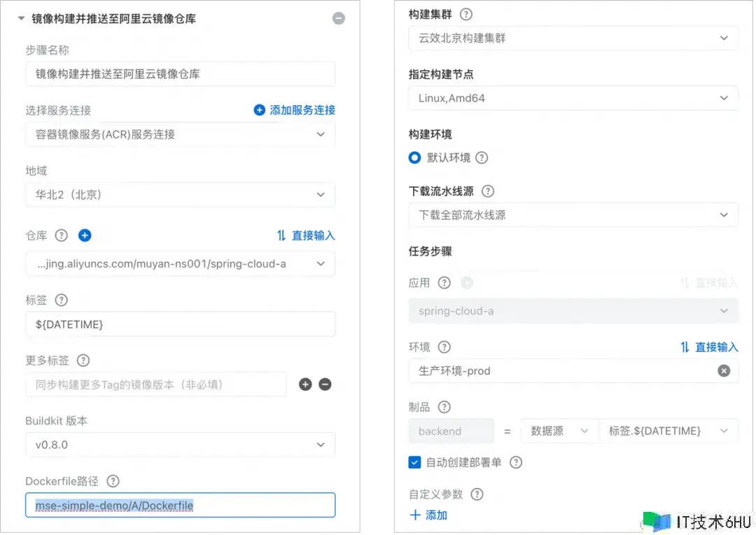Open the 指定构建节点 Linux,Amd64 dropdown
756x535 pixels.
click(573, 98)
